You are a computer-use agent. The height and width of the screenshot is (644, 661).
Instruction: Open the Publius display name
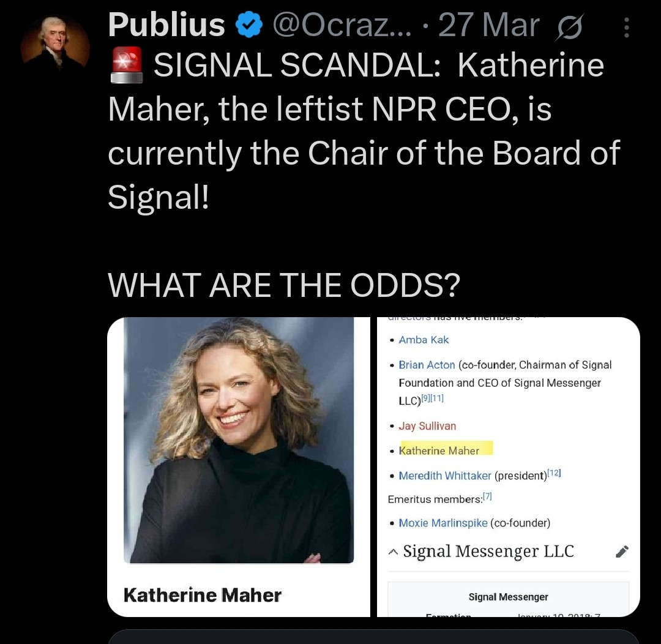point(166,26)
